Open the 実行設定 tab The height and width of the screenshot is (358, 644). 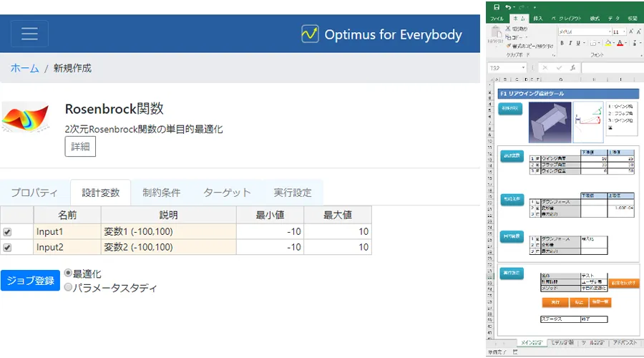point(293,193)
